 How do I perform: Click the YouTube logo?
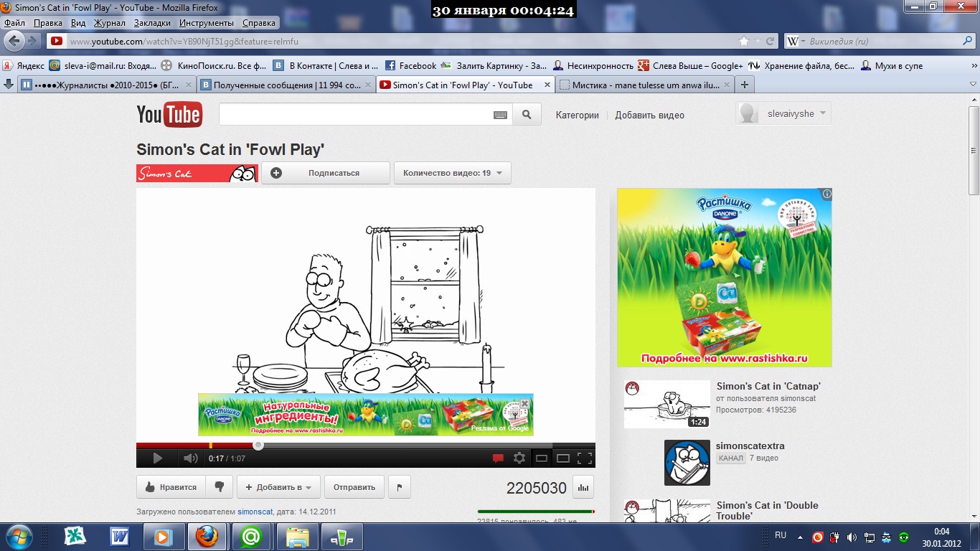(x=169, y=115)
